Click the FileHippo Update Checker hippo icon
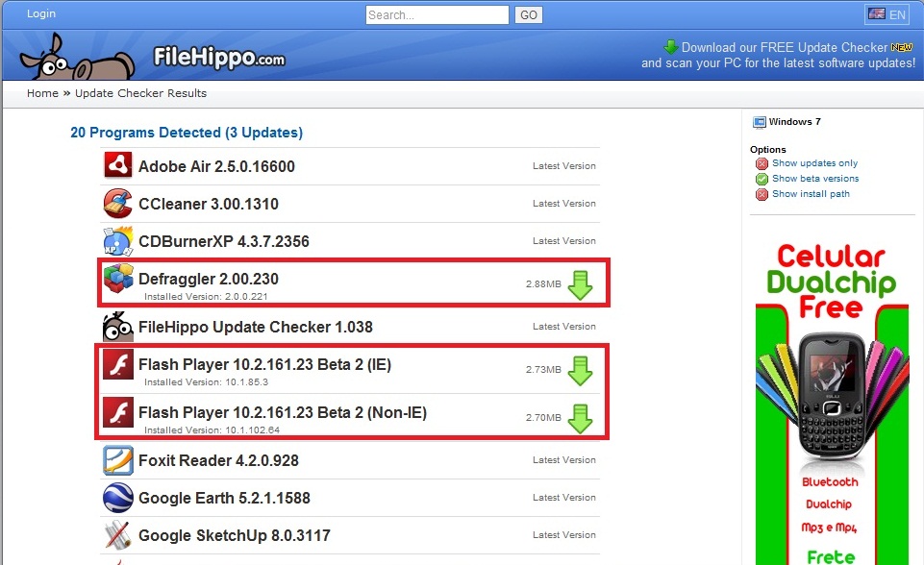 tap(118, 327)
